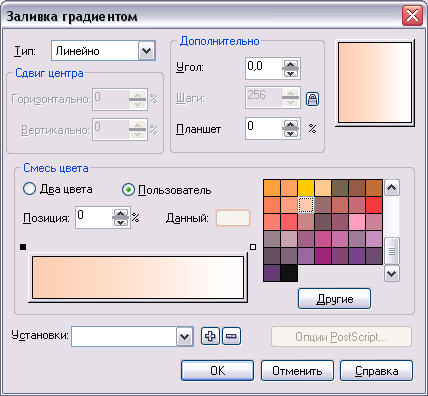Add preset with the plus icon
The image size is (428, 396).
click(210, 336)
